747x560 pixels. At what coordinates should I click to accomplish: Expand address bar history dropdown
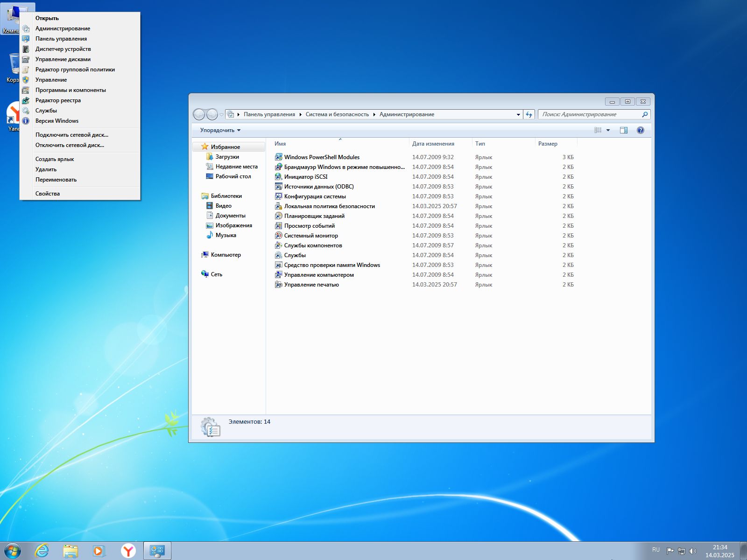click(x=518, y=114)
